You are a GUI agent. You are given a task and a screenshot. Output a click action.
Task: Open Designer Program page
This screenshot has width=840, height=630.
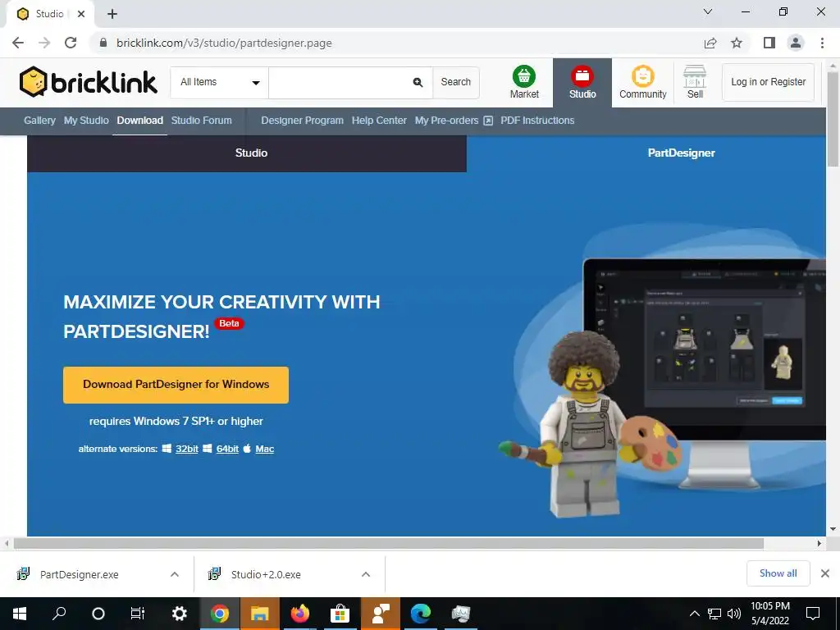(x=302, y=121)
